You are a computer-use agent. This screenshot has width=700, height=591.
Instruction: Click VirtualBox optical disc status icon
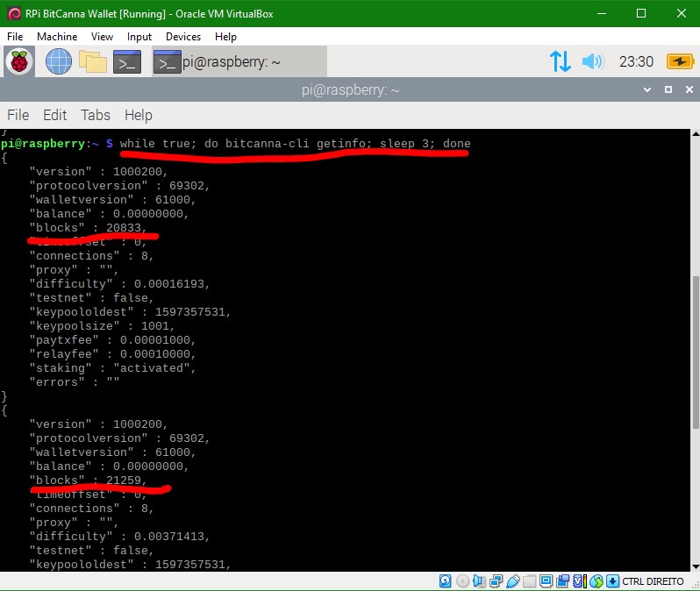tap(463, 581)
